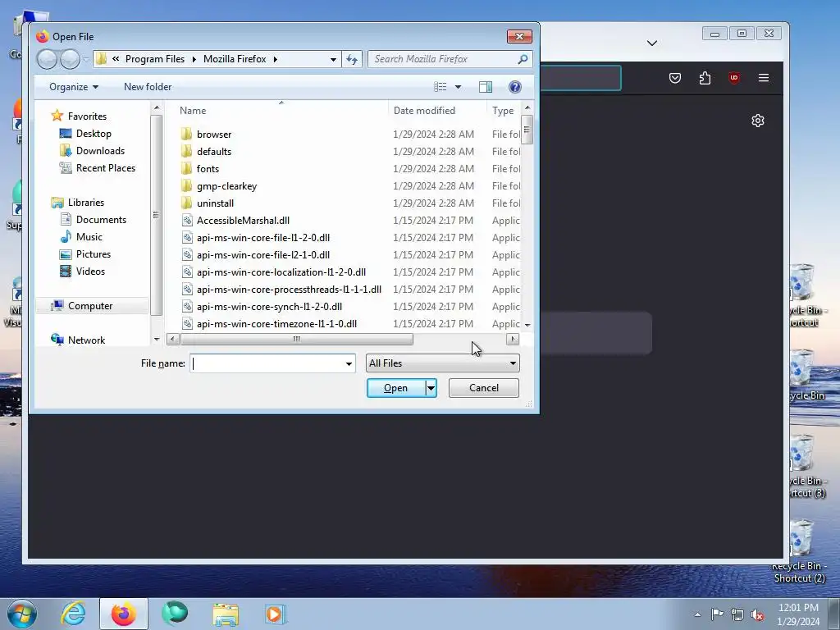Open Recent Places in navigation pane
The width and height of the screenshot is (840, 630).
106,167
